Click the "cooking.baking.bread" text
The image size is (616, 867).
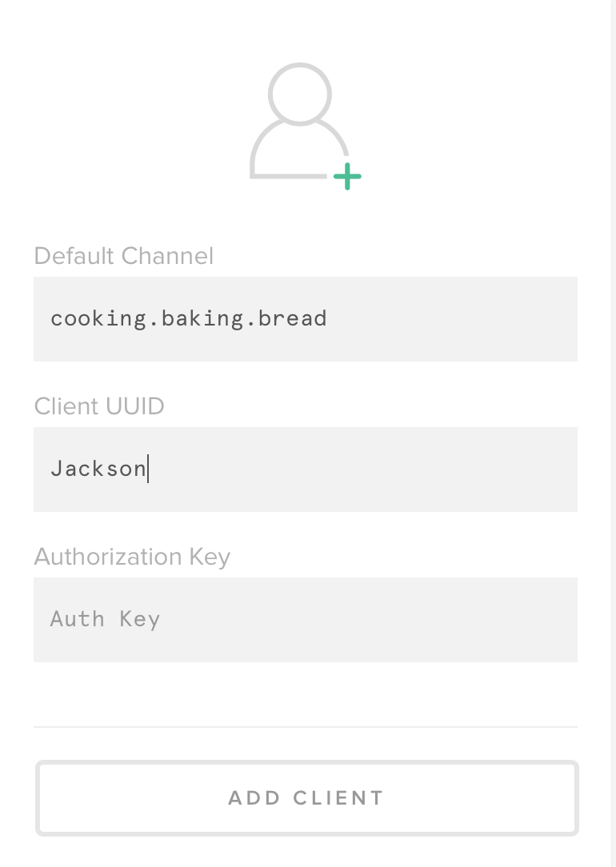pyautogui.click(x=189, y=318)
